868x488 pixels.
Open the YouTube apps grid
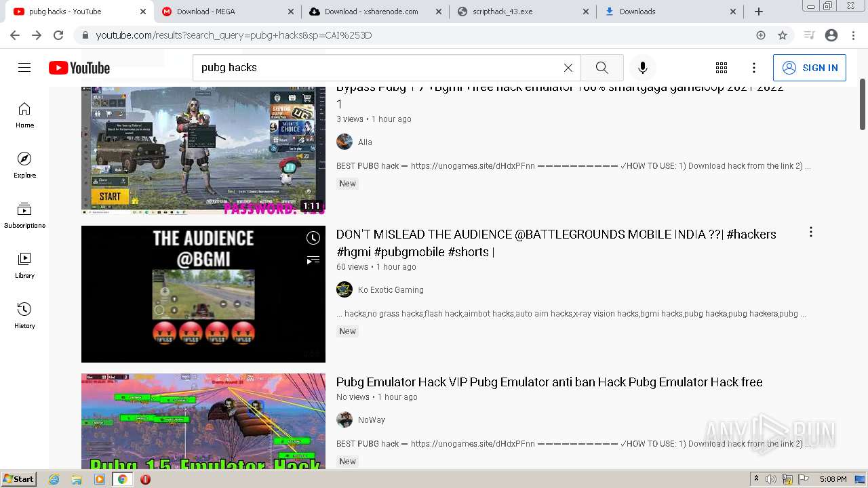[722, 68]
